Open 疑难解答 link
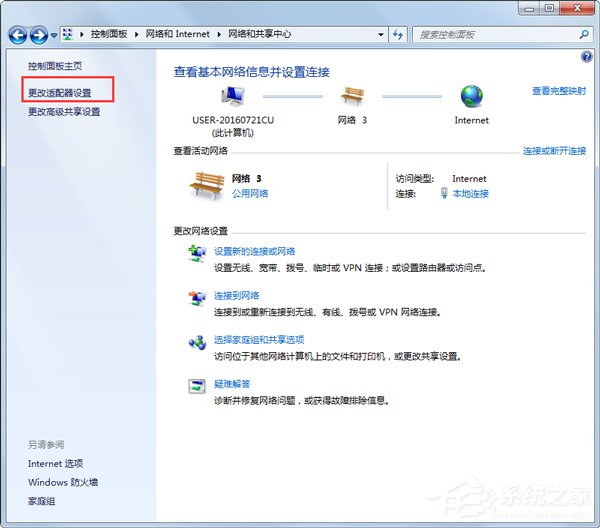 [x=232, y=384]
